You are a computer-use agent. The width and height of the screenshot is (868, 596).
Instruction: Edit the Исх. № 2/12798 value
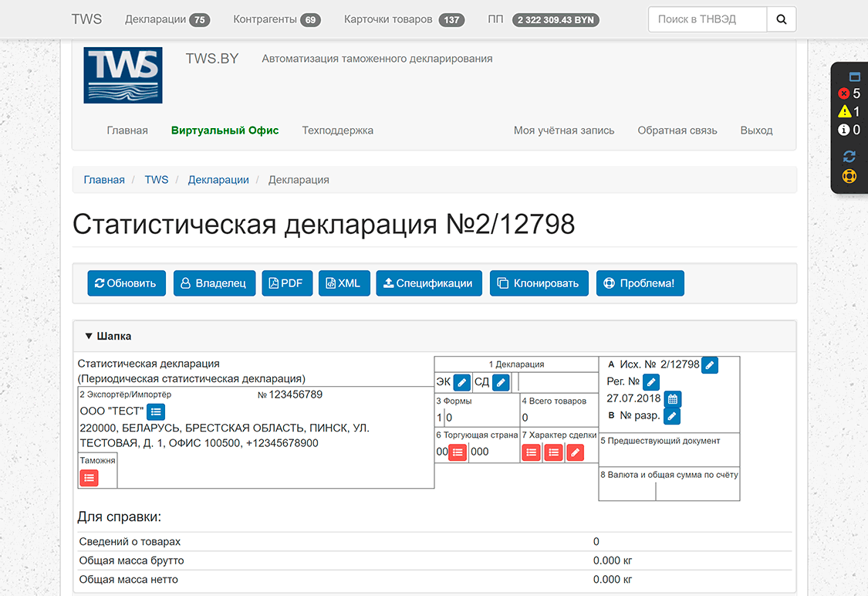[710, 365]
